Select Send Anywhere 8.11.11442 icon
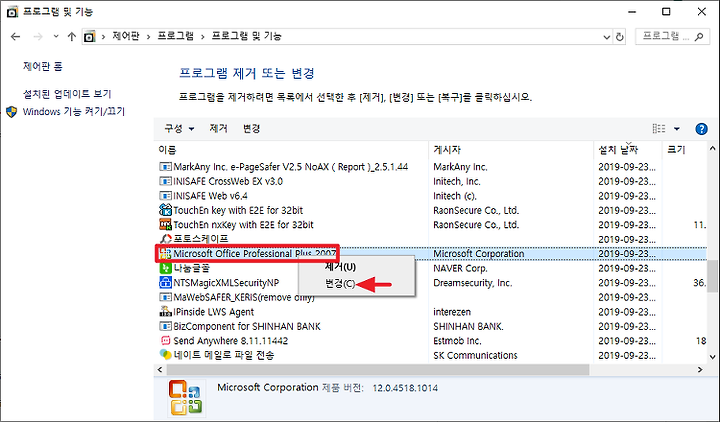This screenshot has width=720, height=422. click(x=165, y=341)
